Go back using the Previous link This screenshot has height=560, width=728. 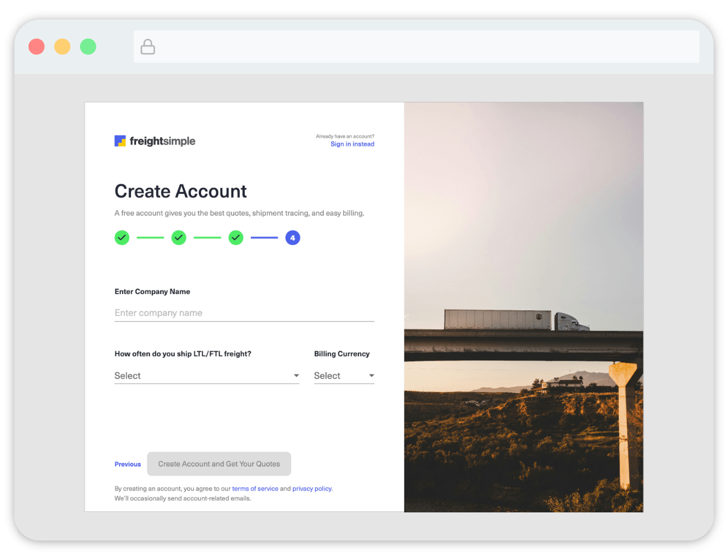point(128,464)
